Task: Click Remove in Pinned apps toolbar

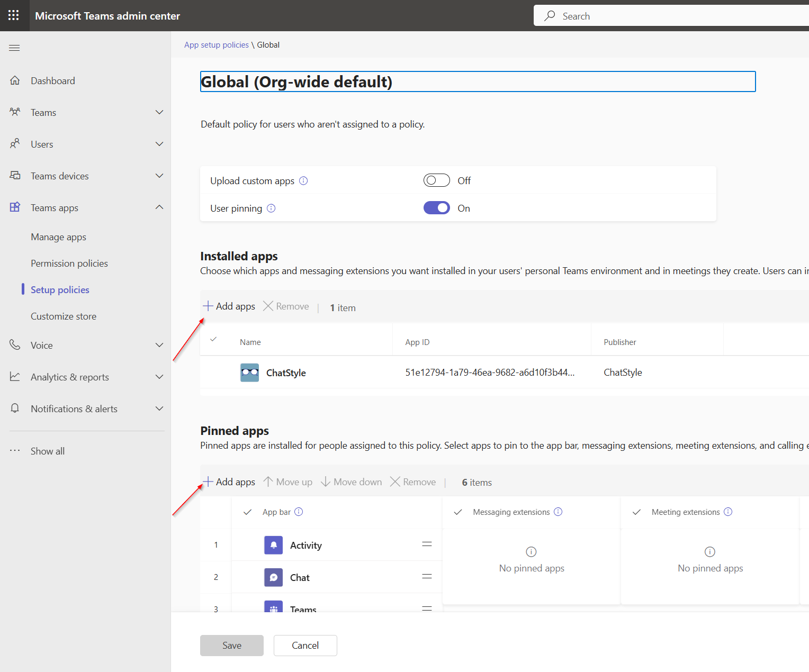Action: pyautogui.click(x=413, y=482)
